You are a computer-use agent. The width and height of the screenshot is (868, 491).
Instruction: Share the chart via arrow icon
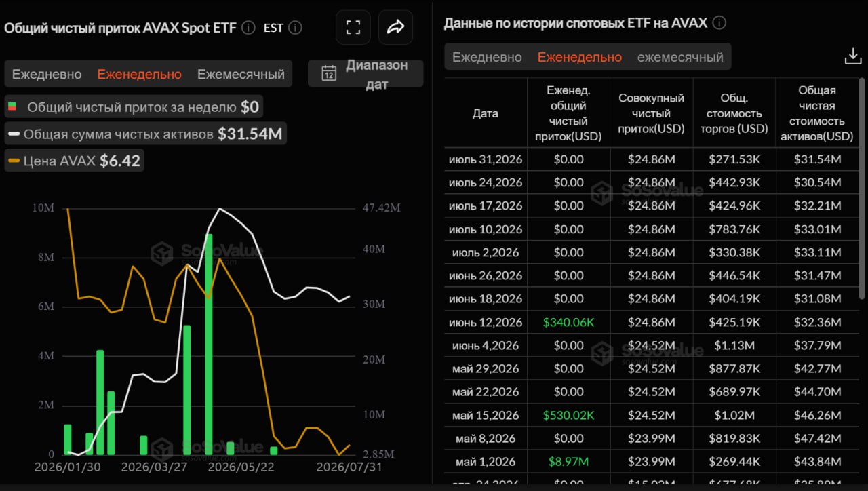(395, 27)
